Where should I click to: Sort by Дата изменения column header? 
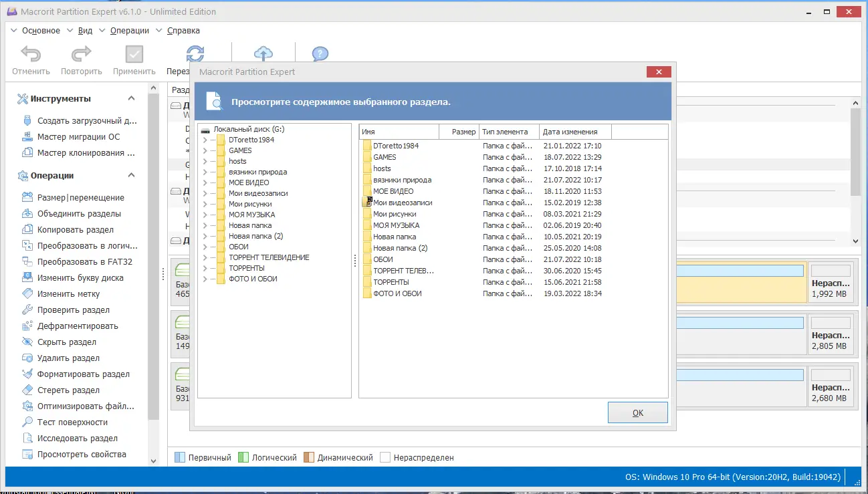[575, 132]
